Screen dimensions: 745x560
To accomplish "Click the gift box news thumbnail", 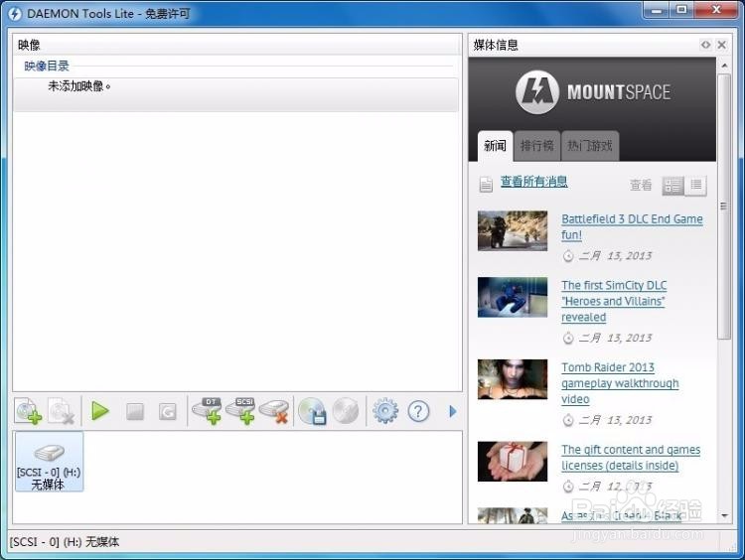I will tap(513, 462).
